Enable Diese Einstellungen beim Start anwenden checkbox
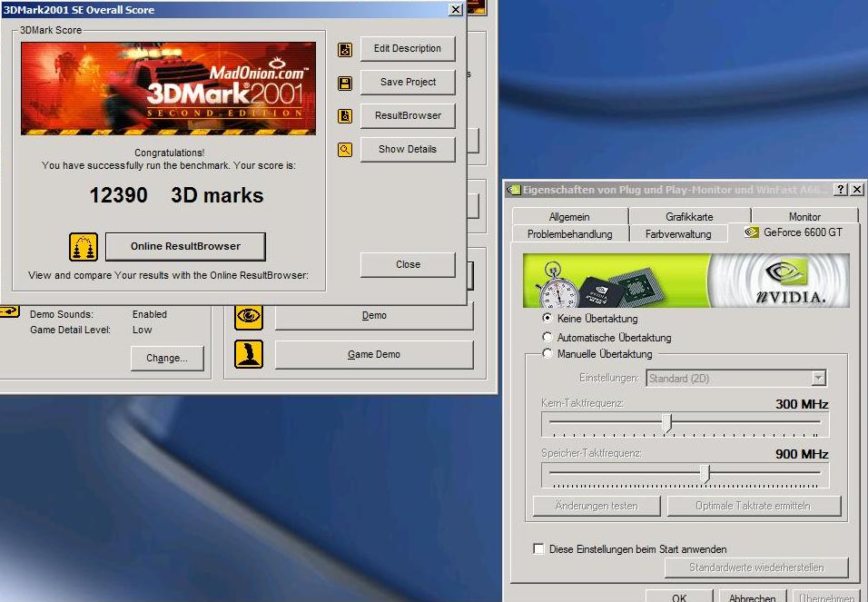 coord(538,548)
